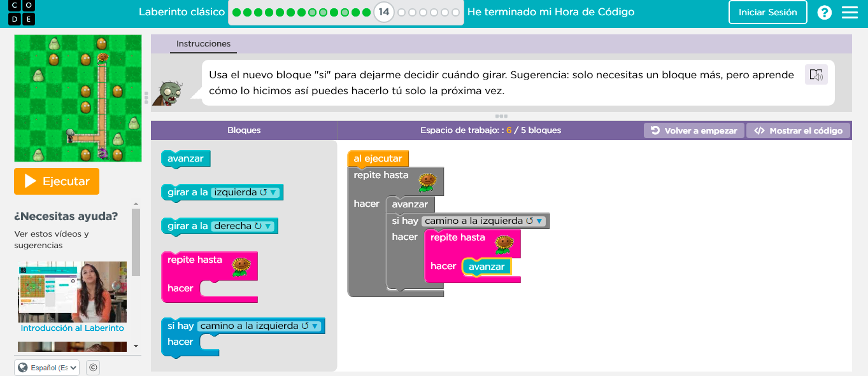Image resolution: width=868 pixels, height=376 pixels.
Task: Select the toolbox 'si hay' conditional block
Action: 243,337
